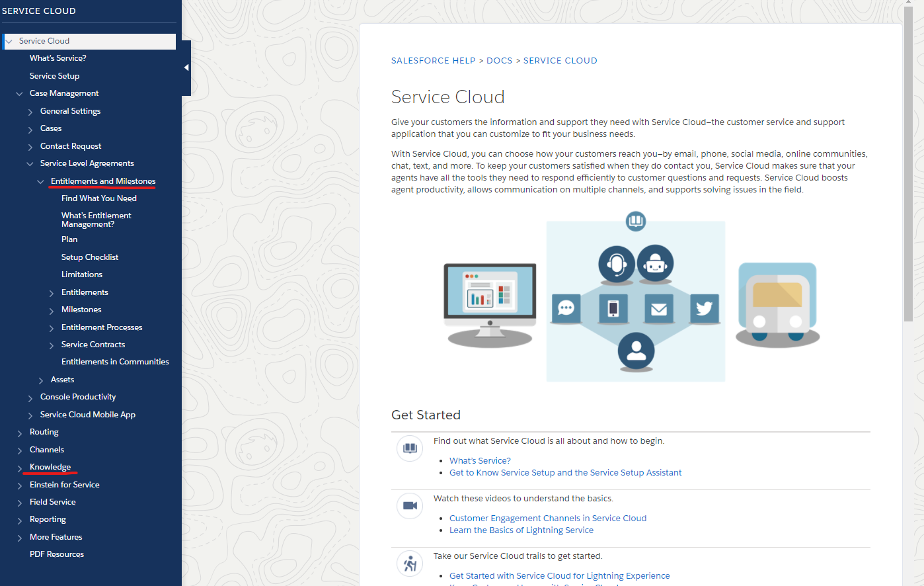The image size is (924, 586).
Task: Open Customer Engagement Channels video link
Action: 548,519
